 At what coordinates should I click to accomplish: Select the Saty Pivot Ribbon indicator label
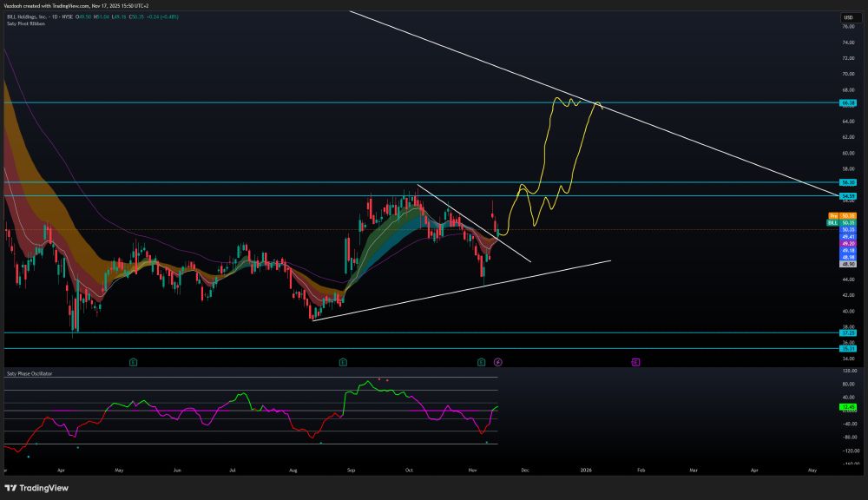tap(26, 23)
